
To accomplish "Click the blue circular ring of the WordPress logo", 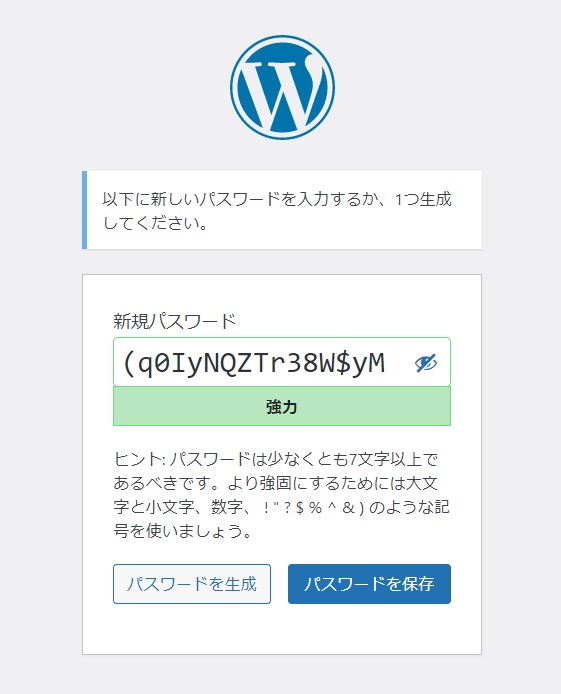I will point(282,38).
